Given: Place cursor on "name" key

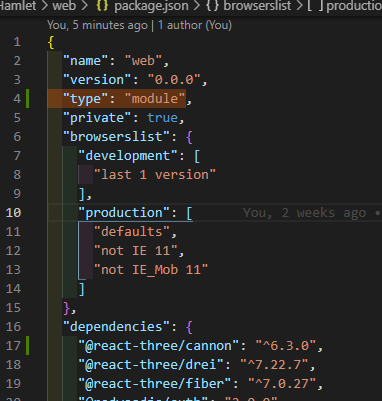Looking at the screenshot, I should 85,61.
